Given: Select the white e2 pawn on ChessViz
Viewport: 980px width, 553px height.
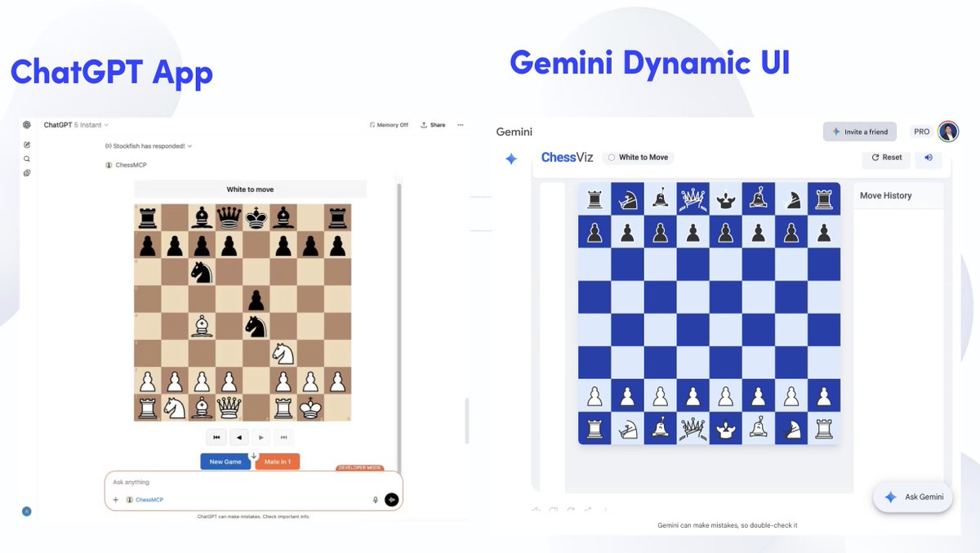Looking at the screenshot, I should pyautogui.click(x=726, y=396).
